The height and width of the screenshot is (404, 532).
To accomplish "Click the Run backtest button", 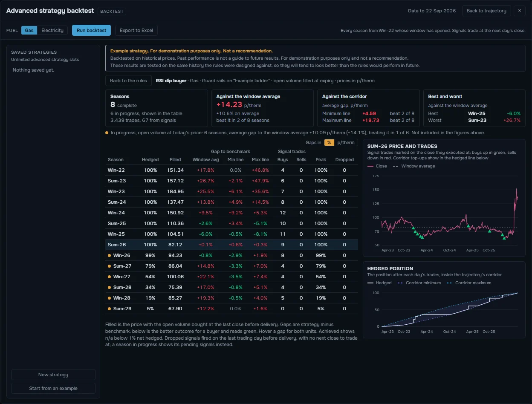I will [x=91, y=30].
